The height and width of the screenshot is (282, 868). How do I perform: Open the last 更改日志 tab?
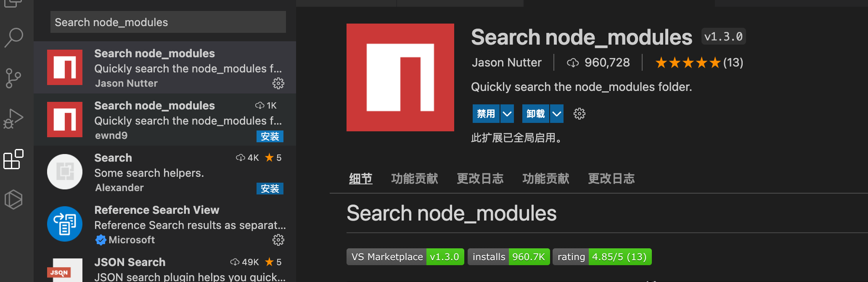point(611,178)
